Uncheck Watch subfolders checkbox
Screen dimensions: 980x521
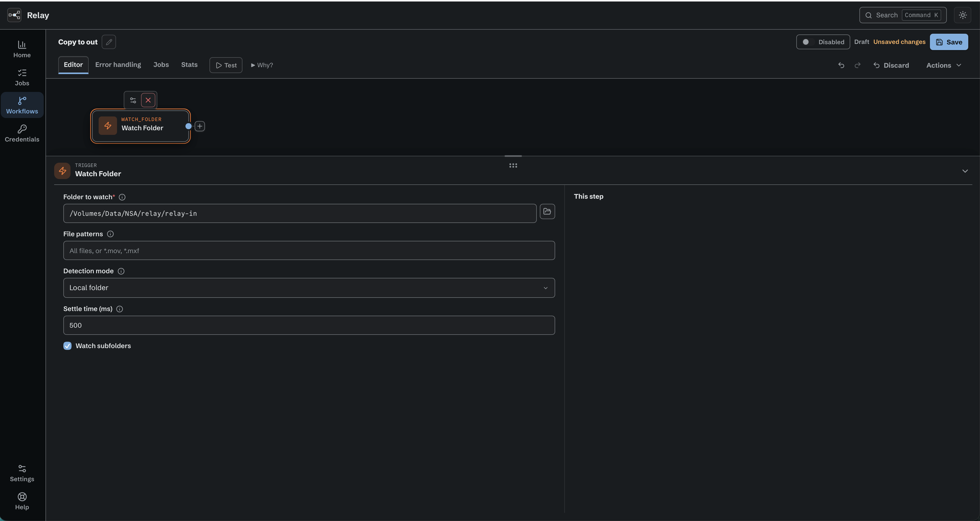coord(67,346)
